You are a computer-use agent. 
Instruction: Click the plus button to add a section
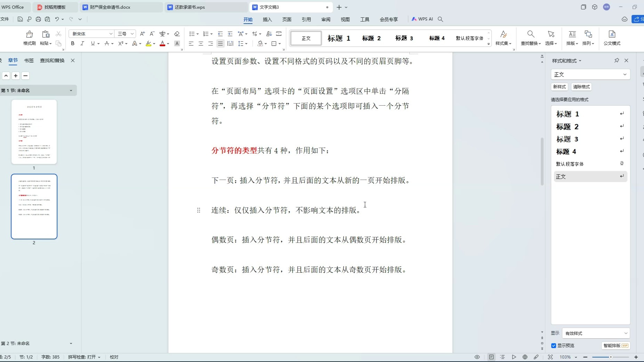tap(16, 76)
